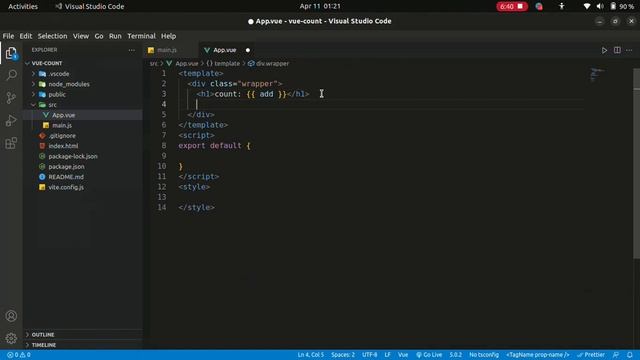
Task: Open the Edit menu
Action: (26, 36)
